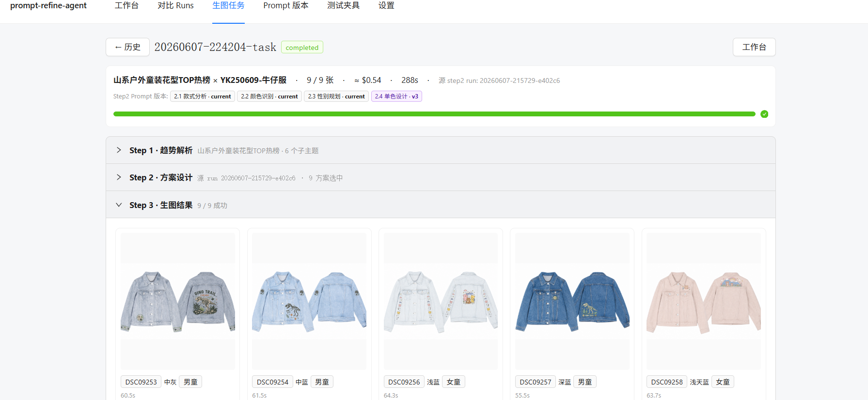Select the 生图任务 tab

click(228, 6)
